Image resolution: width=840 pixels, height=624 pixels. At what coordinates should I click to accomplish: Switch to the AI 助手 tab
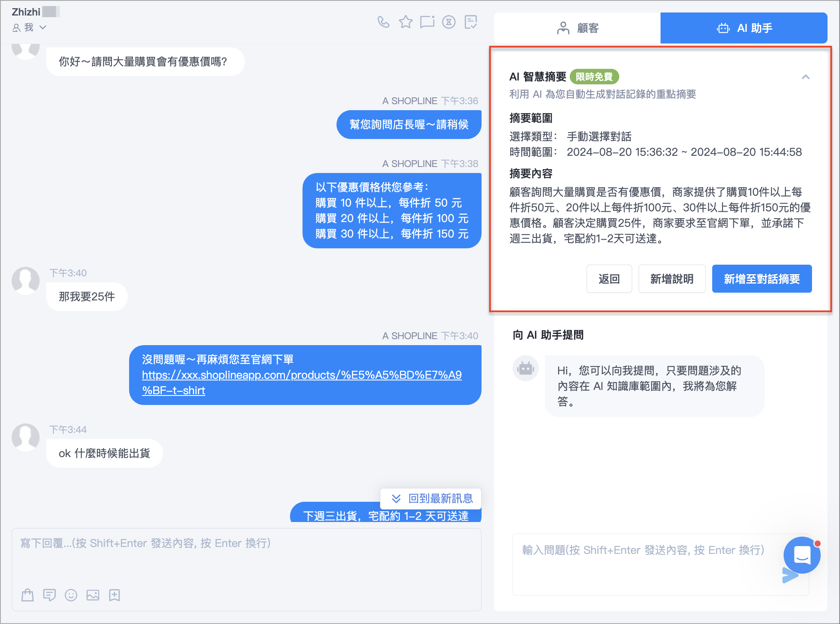pyautogui.click(x=744, y=28)
